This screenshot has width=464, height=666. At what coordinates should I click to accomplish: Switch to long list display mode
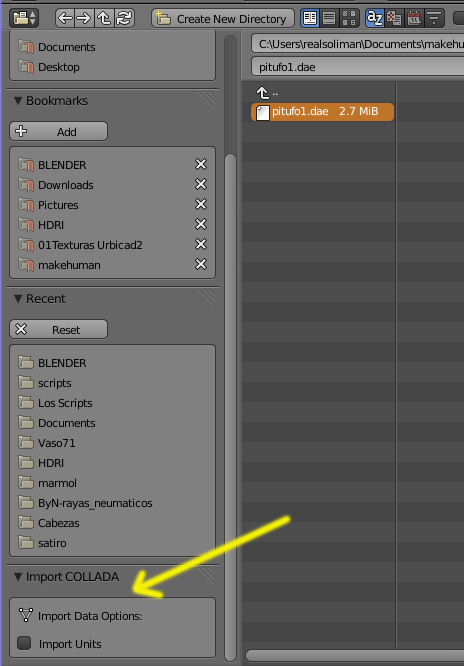[329, 18]
